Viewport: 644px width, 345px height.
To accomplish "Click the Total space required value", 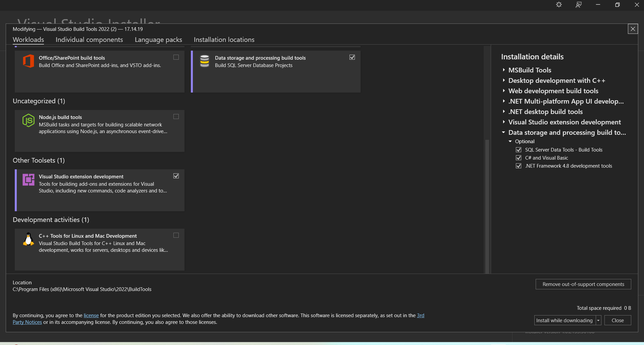I will pos(628,308).
